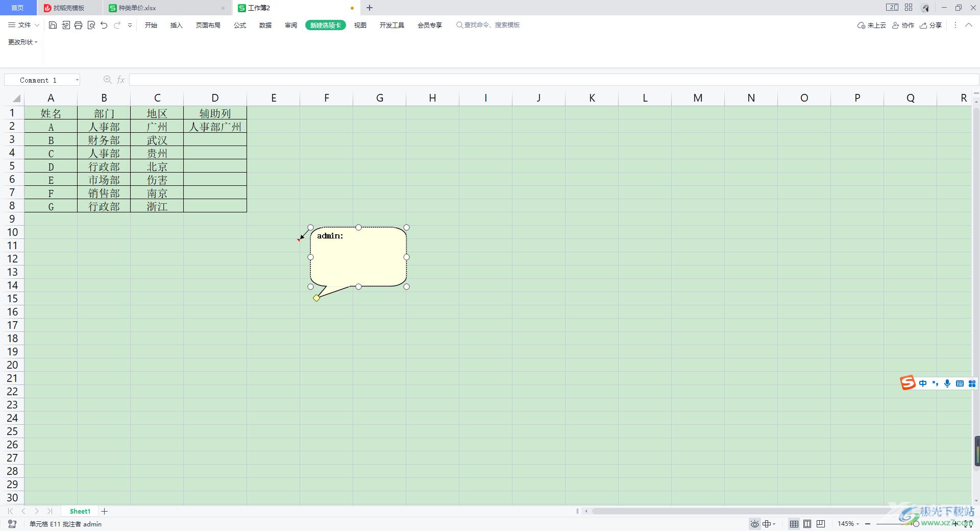Expand the 更改形状 dropdown
The image size is (980, 531).
22,42
